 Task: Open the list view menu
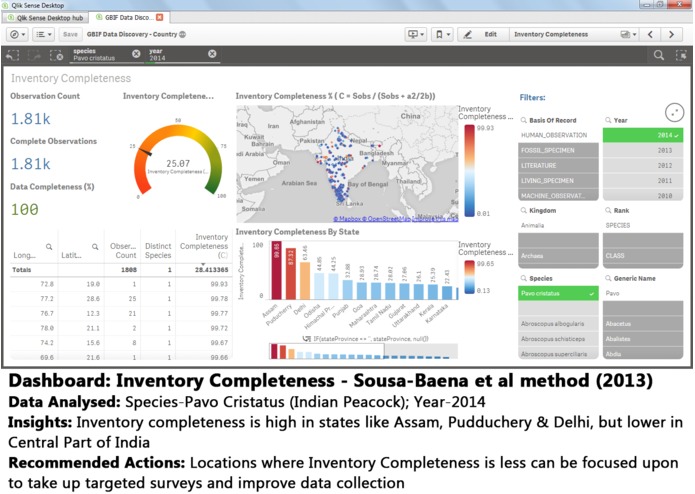coord(43,34)
